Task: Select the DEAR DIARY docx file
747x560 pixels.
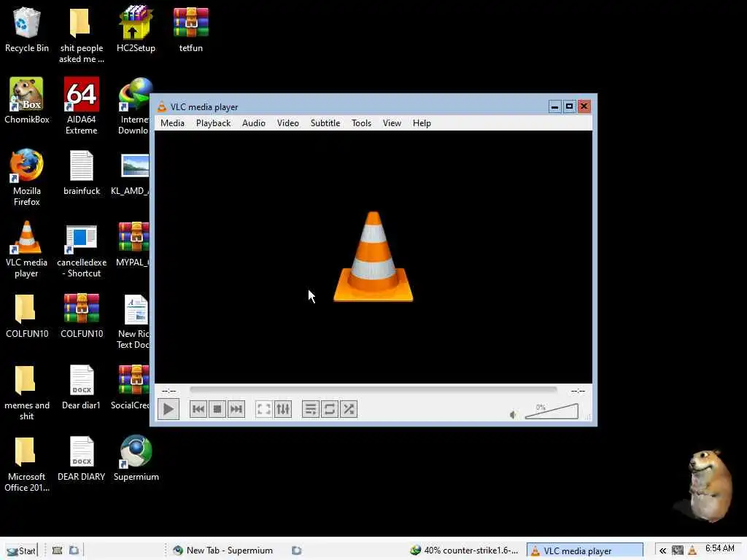Action: coord(82,458)
